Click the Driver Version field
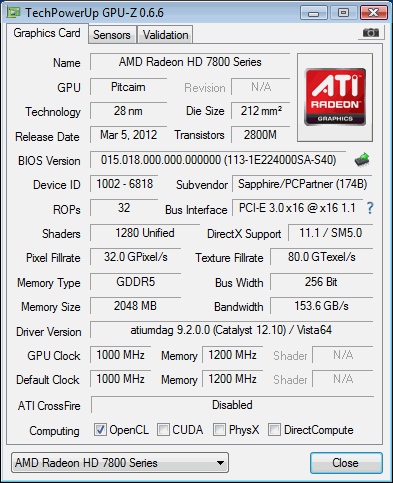The width and height of the screenshot is (393, 483). pos(231,330)
